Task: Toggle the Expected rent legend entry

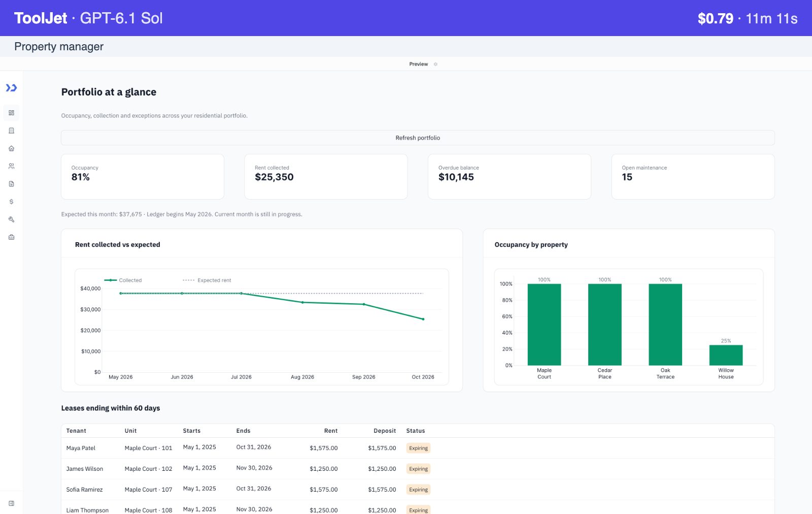Action: pyautogui.click(x=207, y=280)
